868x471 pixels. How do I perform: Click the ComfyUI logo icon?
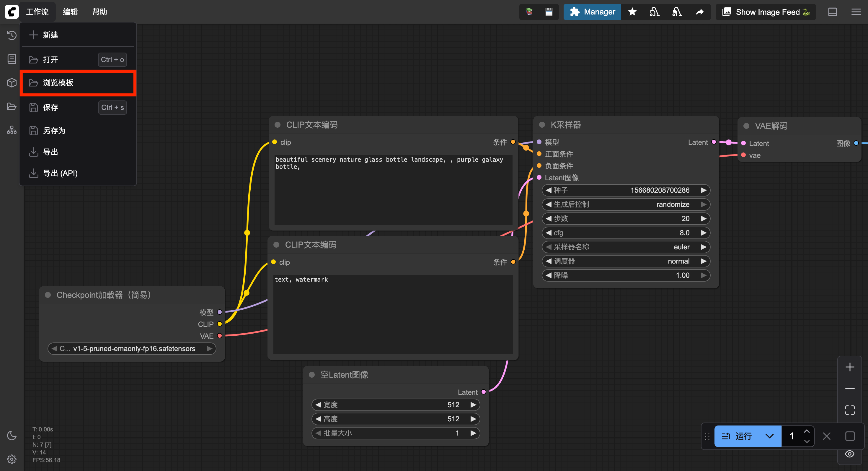(12, 12)
